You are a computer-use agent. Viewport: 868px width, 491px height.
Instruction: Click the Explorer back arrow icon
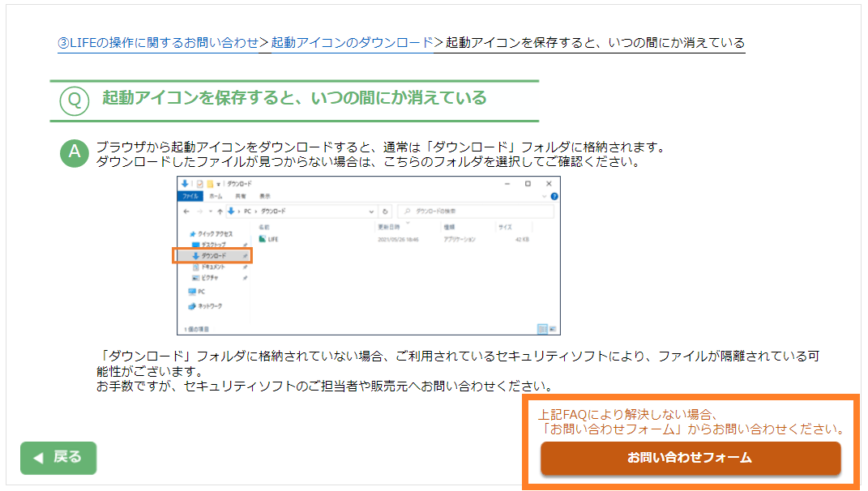[186, 211]
